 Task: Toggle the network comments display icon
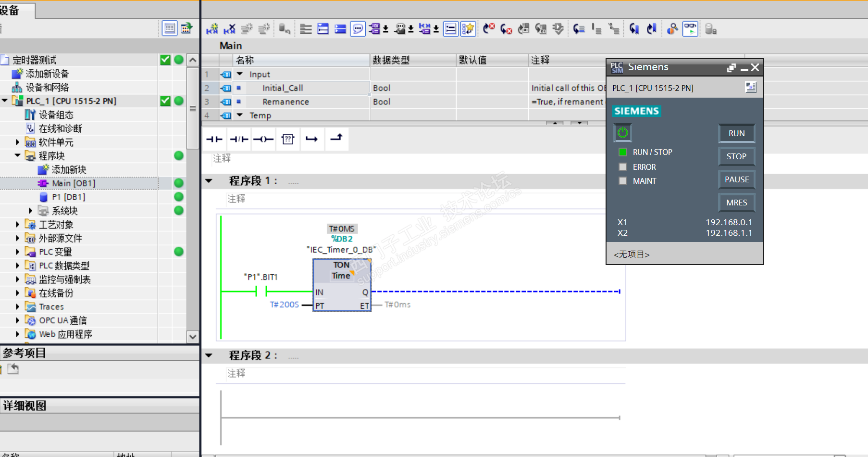pyautogui.click(x=450, y=29)
